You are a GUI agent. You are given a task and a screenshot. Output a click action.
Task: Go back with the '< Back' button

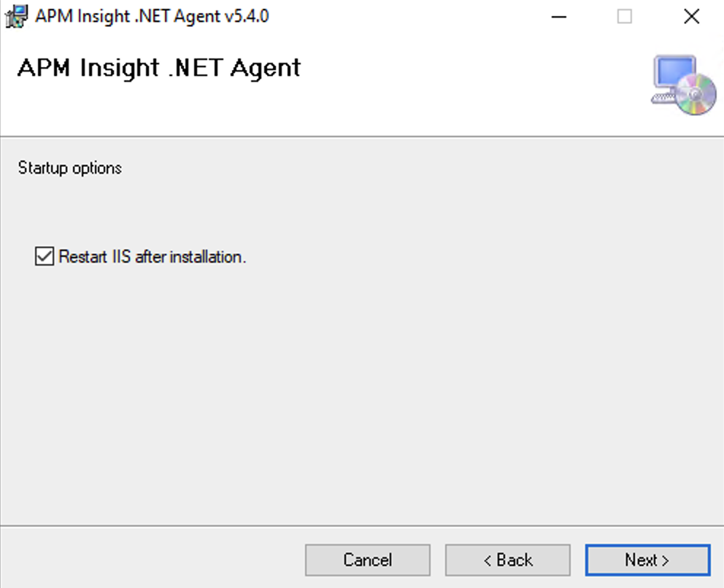pos(508,560)
